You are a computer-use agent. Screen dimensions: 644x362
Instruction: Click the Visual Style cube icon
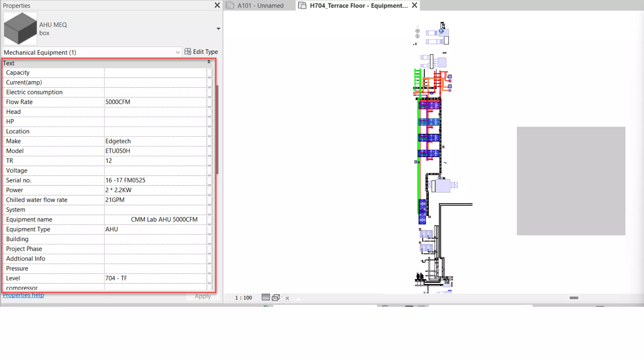(x=276, y=297)
